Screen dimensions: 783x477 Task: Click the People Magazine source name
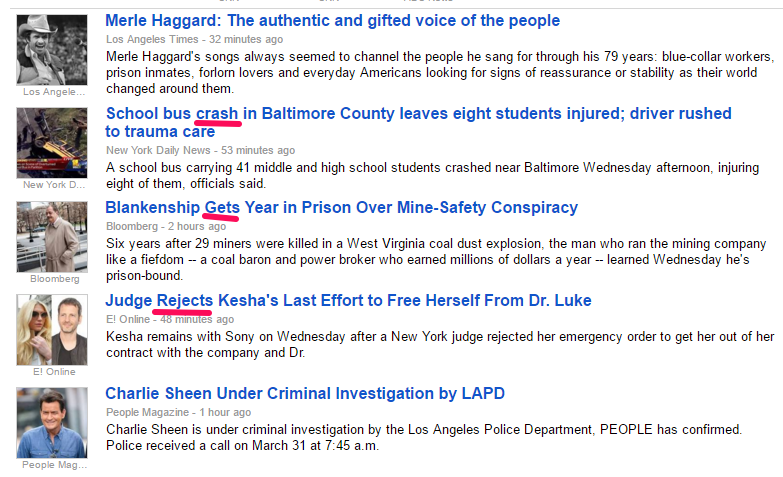149,412
